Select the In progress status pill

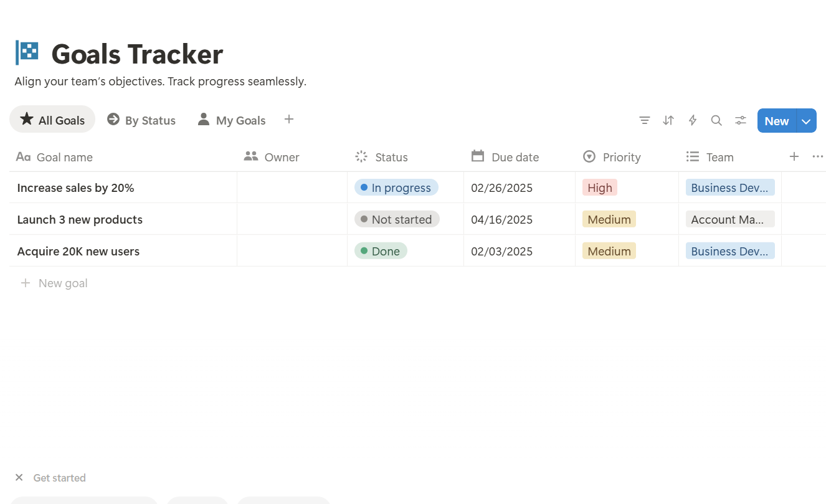396,187
